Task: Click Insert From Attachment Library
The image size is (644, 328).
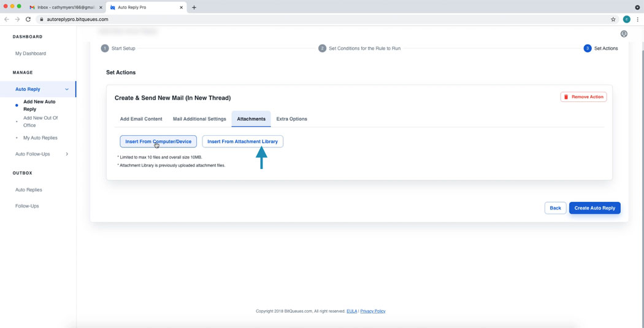Action: click(x=242, y=141)
